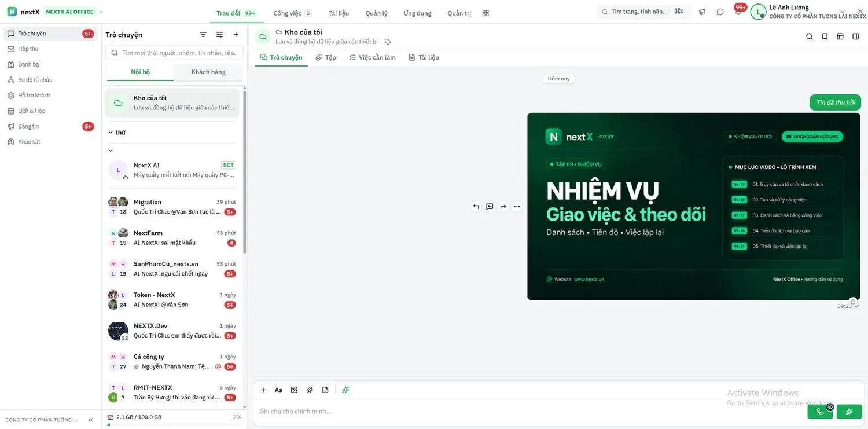868x429 pixels.
Task: Expand the NEXTX AI OFFICE workspace dropdown
Action: 101,12
